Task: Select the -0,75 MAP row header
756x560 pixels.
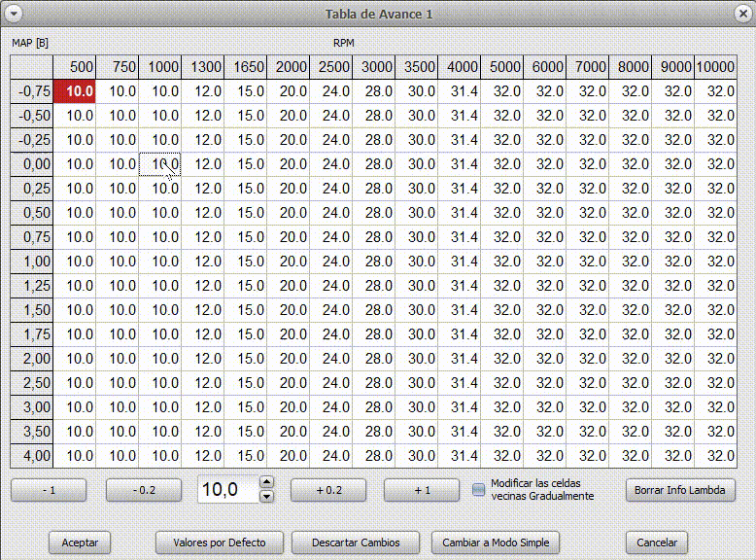Action: pyautogui.click(x=32, y=91)
